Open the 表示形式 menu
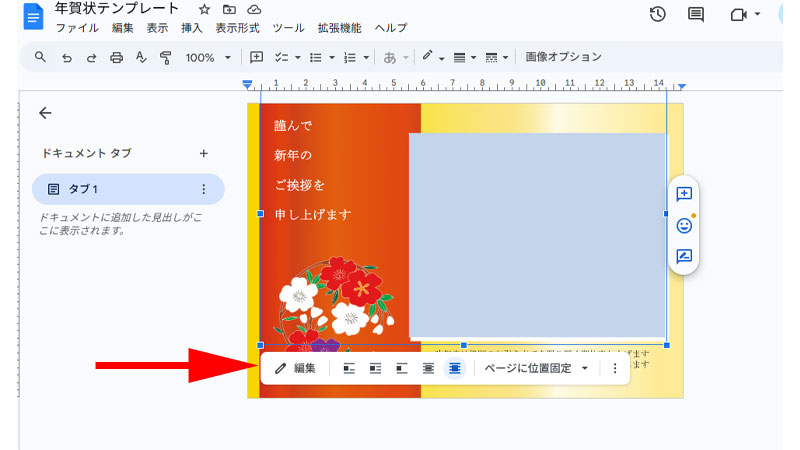 (237, 28)
